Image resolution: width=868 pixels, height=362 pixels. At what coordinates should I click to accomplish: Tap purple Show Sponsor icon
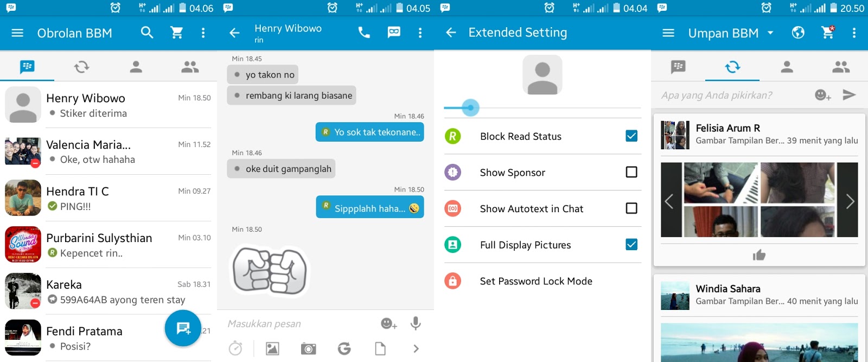[452, 172]
